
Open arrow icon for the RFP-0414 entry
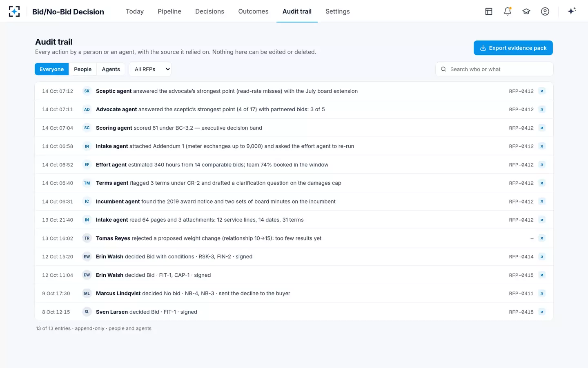542,257
